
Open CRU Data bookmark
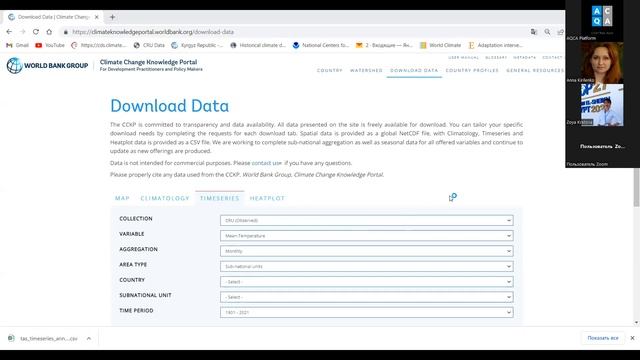(149, 45)
